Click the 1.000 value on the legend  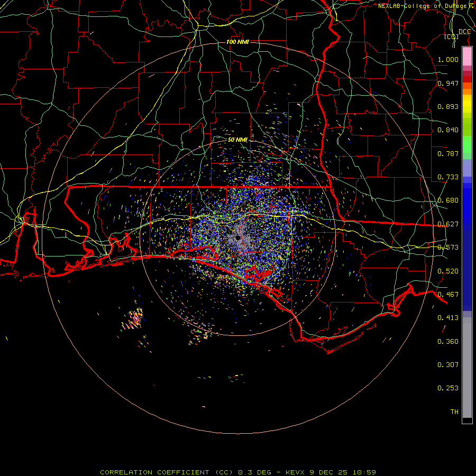(x=448, y=59)
